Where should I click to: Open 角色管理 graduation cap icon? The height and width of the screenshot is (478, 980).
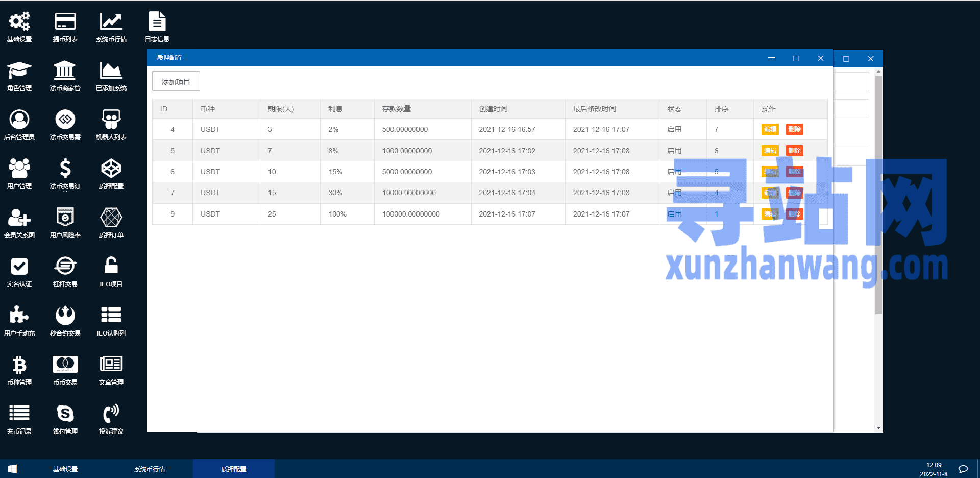pyautogui.click(x=19, y=71)
